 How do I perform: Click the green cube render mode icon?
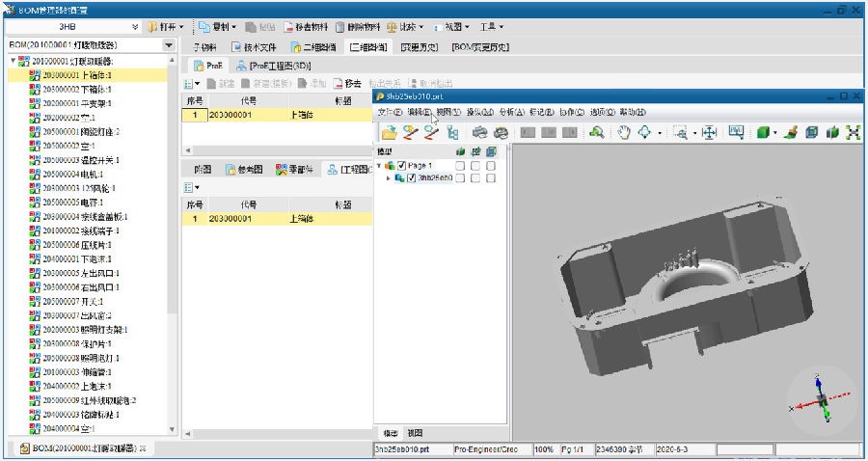pyautogui.click(x=763, y=133)
